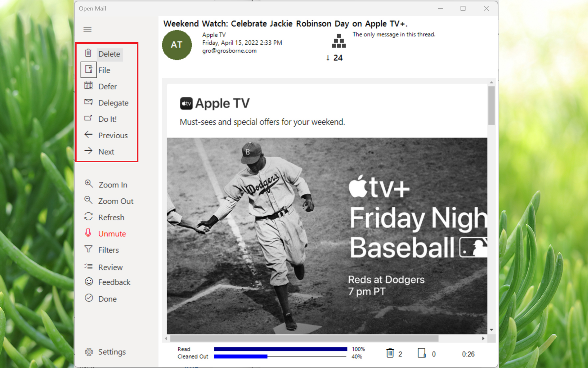Click the deleted count trash icon in status bar
The image size is (588, 368).
[x=390, y=353]
